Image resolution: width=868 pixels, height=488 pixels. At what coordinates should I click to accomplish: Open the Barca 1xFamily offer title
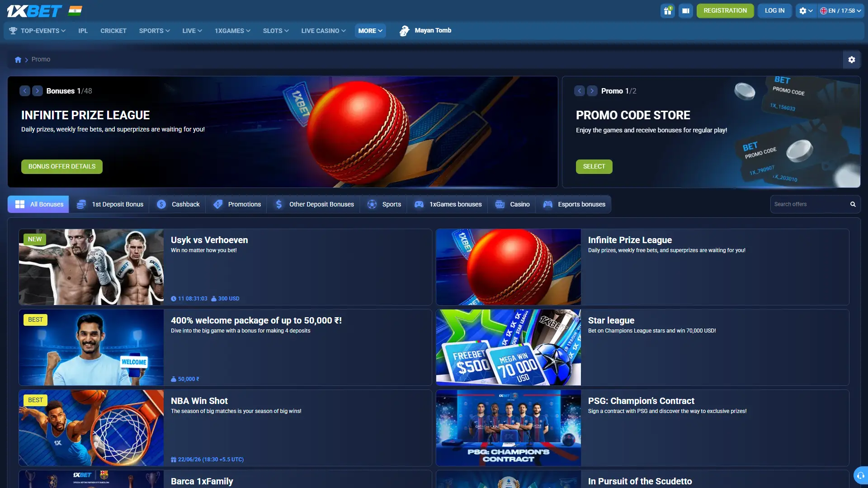pyautogui.click(x=202, y=481)
